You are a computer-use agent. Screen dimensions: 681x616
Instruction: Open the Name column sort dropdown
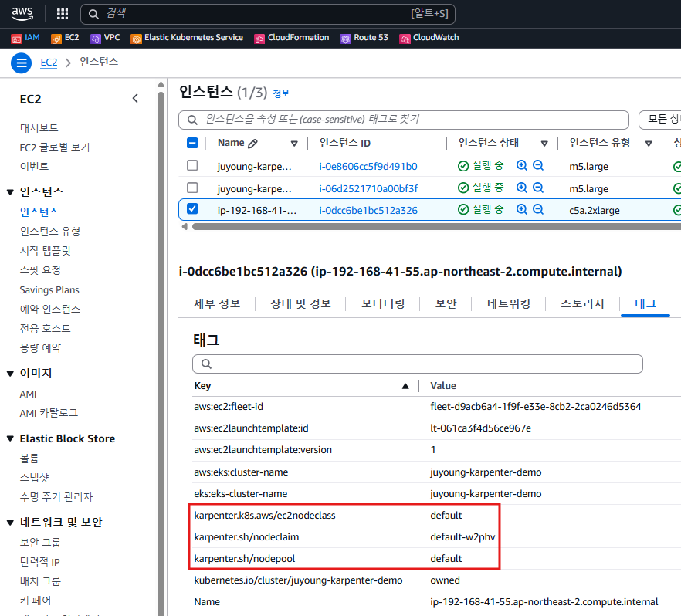(294, 144)
